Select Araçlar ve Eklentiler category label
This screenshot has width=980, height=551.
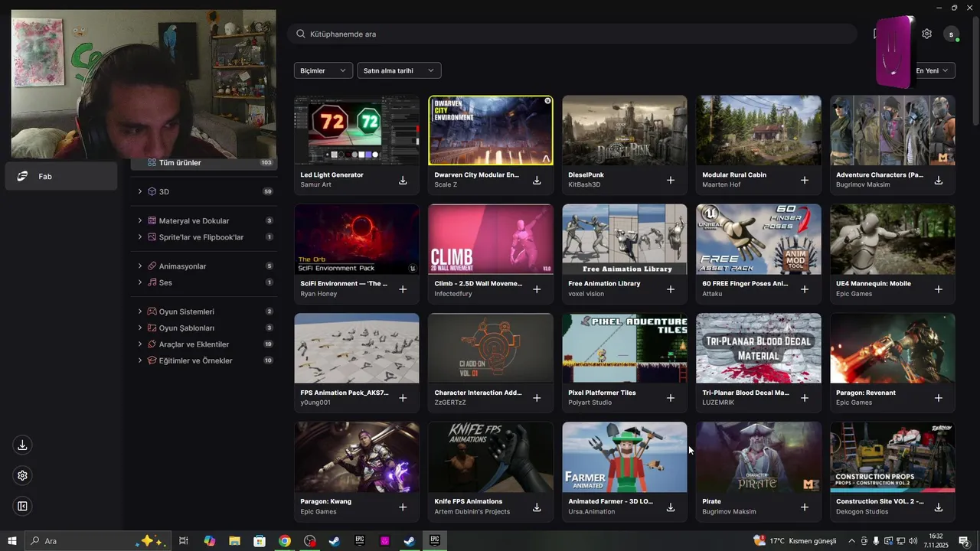pos(194,344)
